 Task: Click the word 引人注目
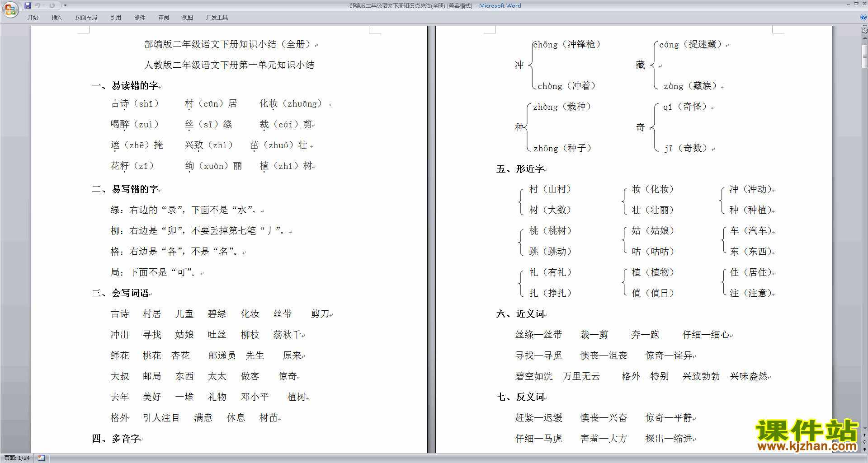[161, 418]
